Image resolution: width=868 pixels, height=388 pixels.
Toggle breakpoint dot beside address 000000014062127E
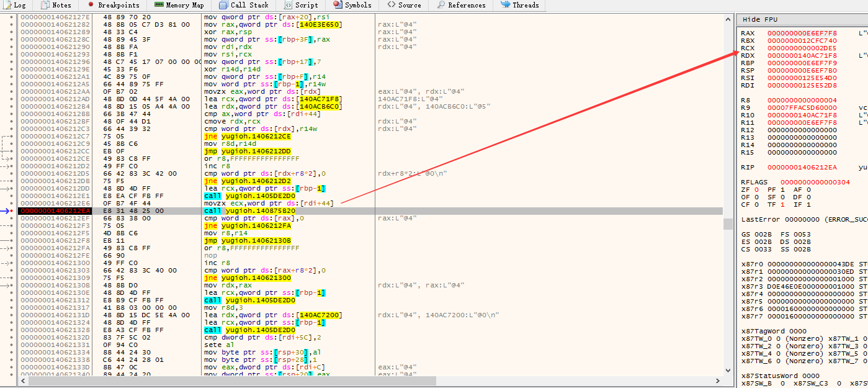tap(12, 17)
